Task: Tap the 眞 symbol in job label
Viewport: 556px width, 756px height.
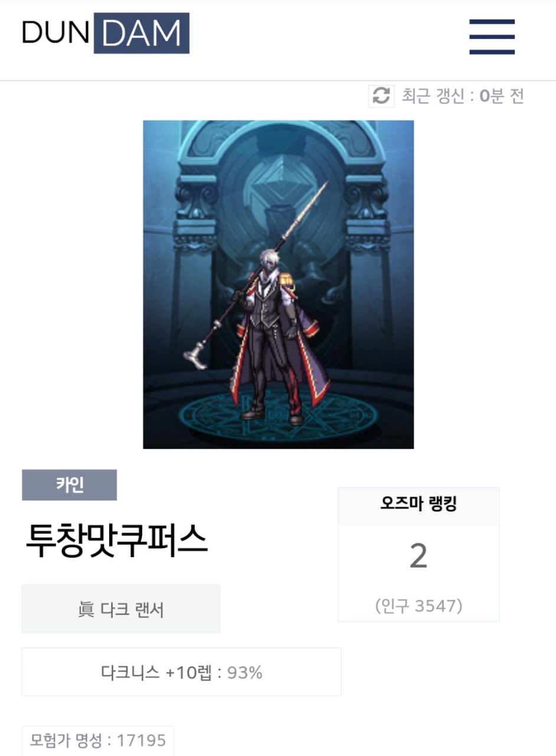Action: click(86, 610)
